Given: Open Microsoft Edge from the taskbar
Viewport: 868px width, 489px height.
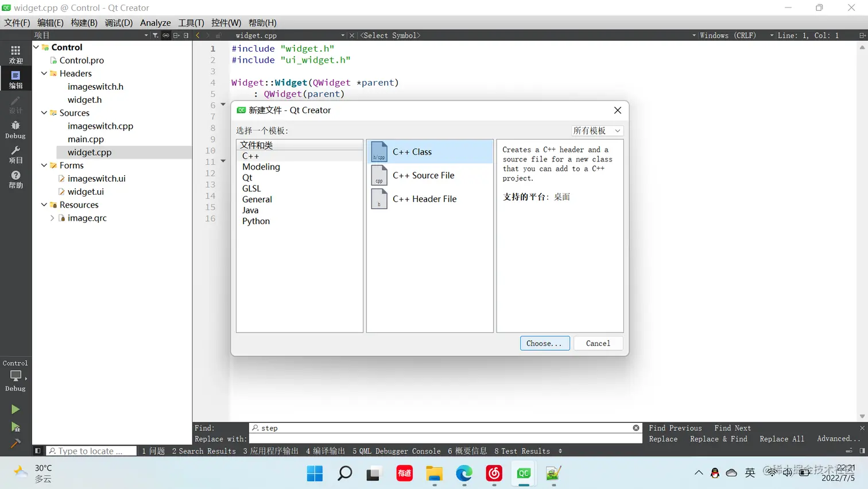Looking at the screenshot, I should 464,473.
